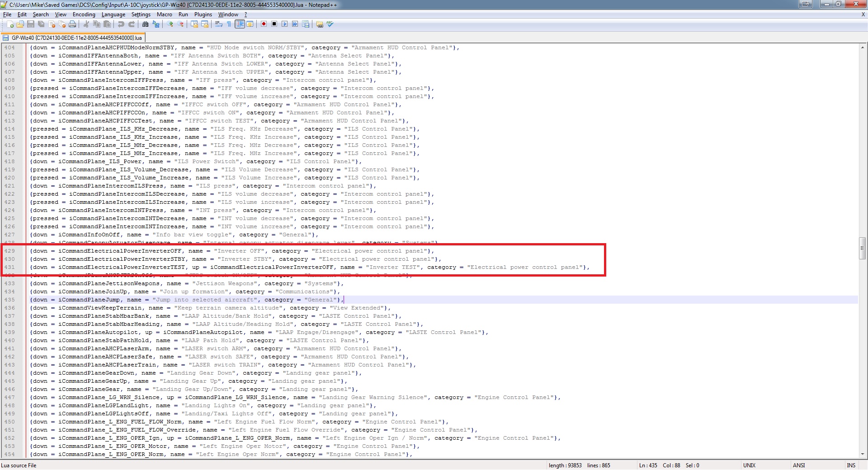Open the Window menu
The image size is (868, 470).
click(x=228, y=14)
